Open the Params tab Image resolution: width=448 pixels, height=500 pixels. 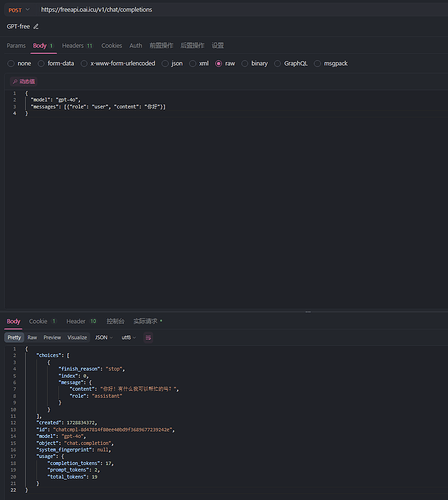tap(16, 46)
